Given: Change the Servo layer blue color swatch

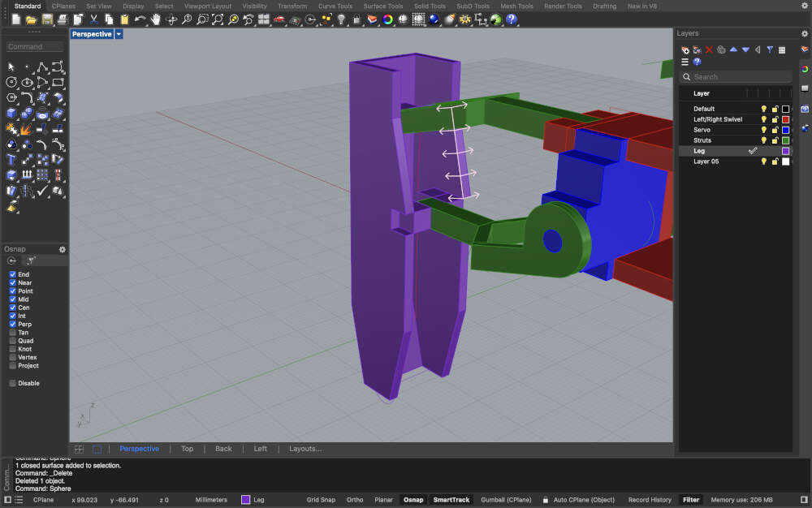Looking at the screenshot, I should 785,130.
